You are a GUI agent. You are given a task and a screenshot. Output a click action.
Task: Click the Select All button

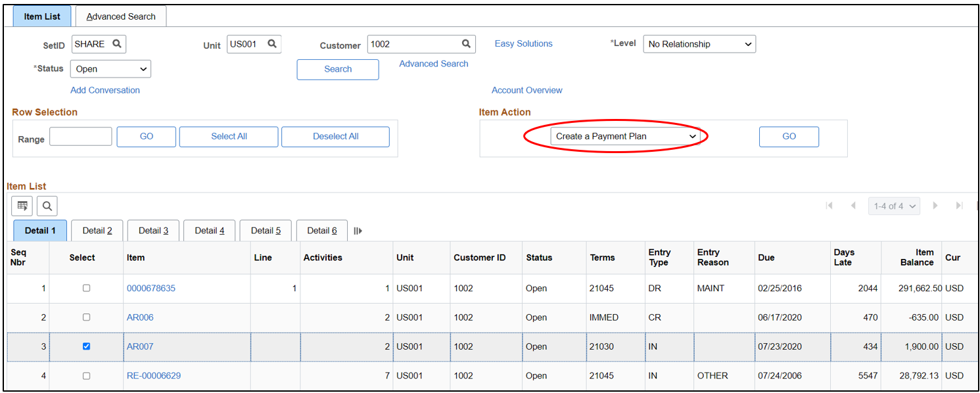coord(229,136)
